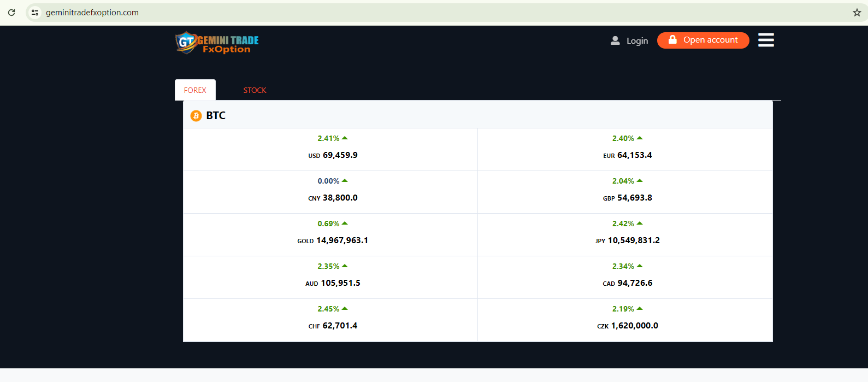Select the GBP 54,693.8 price
868x382 pixels.
pyautogui.click(x=628, y=198)
